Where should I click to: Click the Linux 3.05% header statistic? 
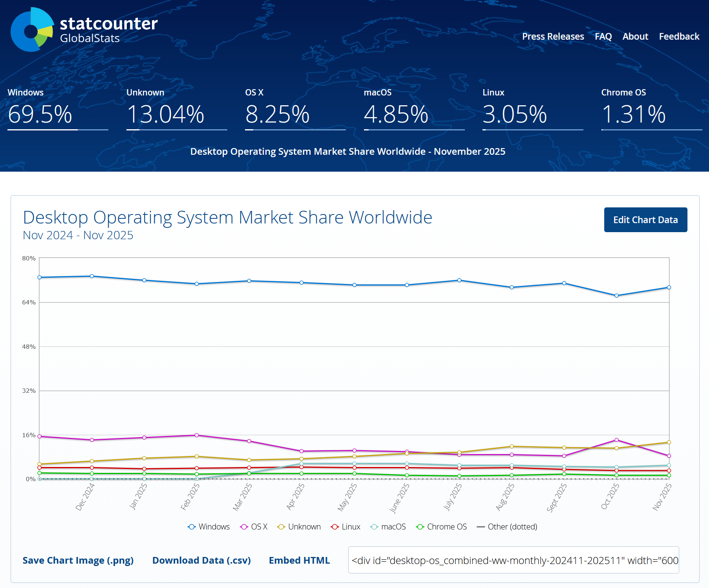pyautogui.click(x=533, y=109)
